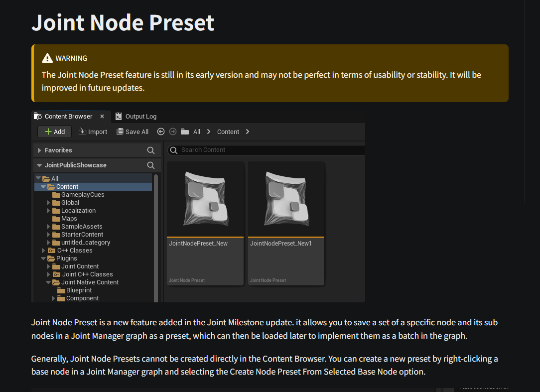Click the search icon in the JointPublicShowcase header

[151, 165]
